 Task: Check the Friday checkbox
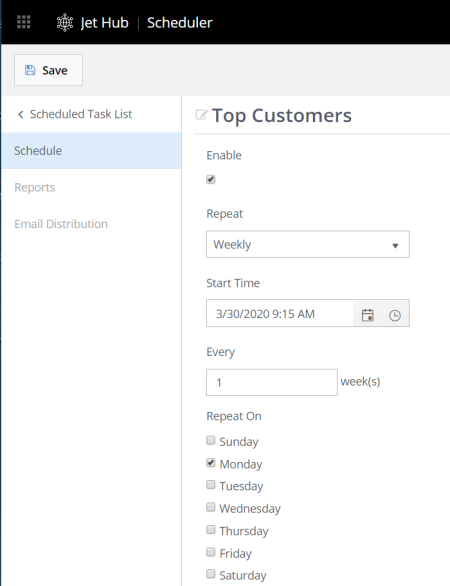(x=211, y=552)
